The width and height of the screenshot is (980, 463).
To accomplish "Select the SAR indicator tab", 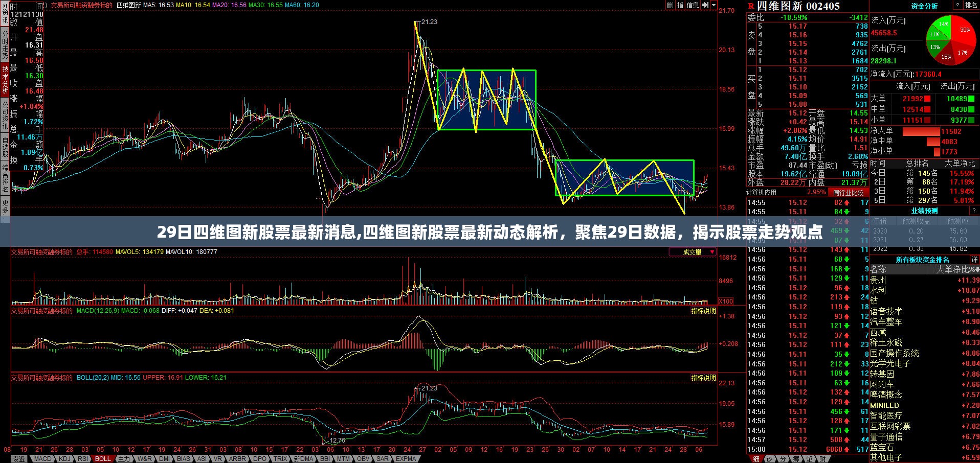I will point(383,459).
